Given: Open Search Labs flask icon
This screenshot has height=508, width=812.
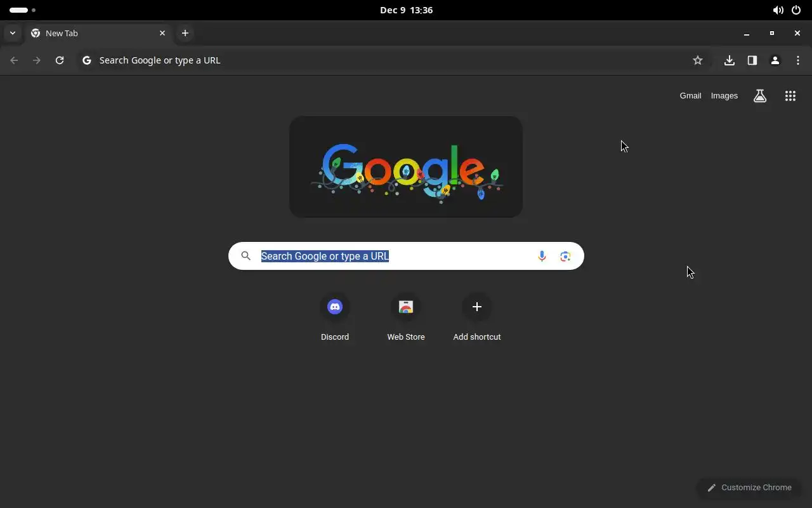Looking at the screenshot, I should click(760, 96).
